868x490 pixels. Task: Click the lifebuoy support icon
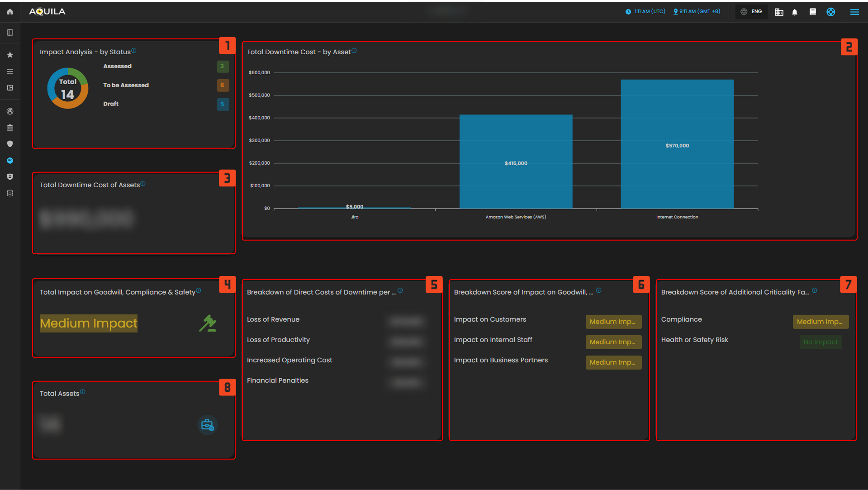tap(831, 12)
